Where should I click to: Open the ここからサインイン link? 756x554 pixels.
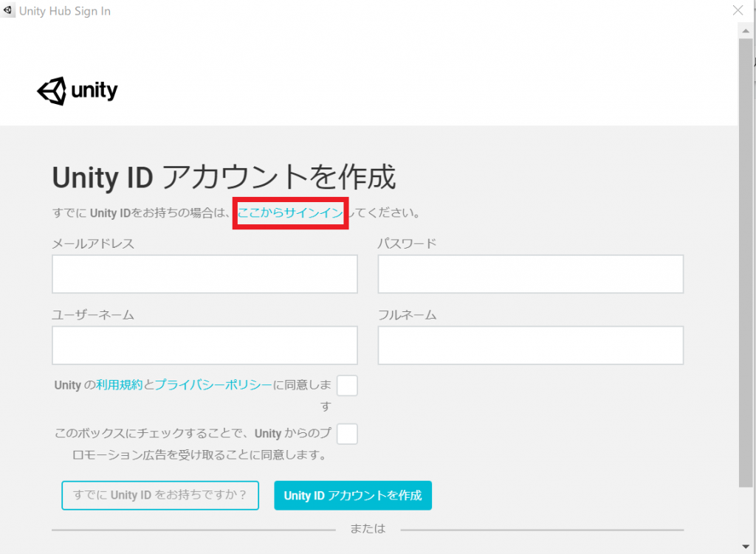point(290,212)
